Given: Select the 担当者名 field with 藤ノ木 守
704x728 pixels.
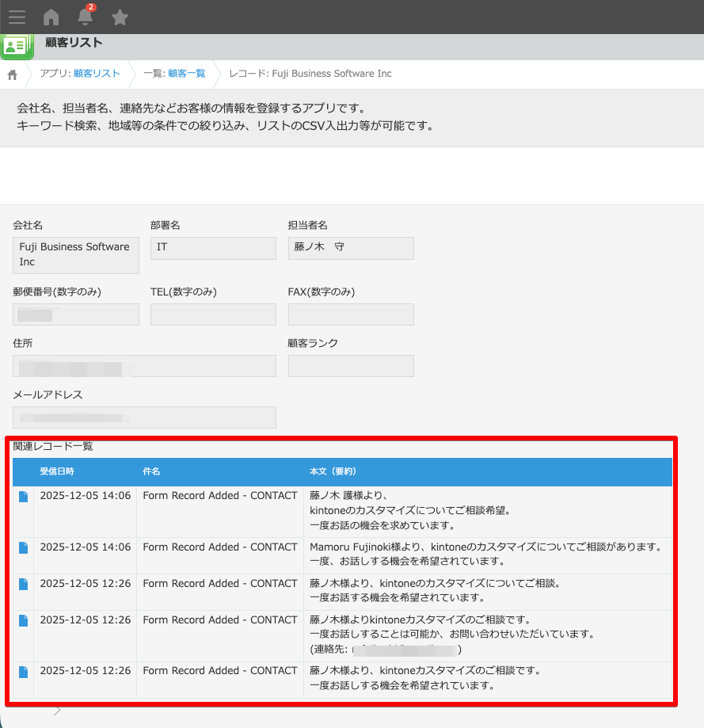Looking at the screenshot, I should pos(350,248).
